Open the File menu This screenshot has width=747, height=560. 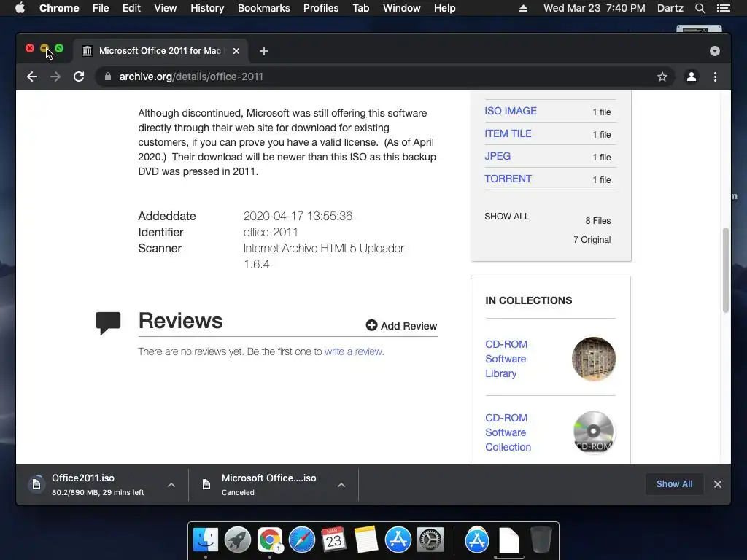tap(101, 8)
